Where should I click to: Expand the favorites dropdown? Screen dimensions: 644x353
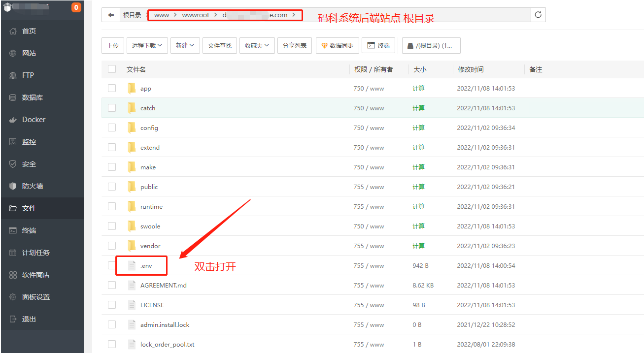tap(257, 45)
